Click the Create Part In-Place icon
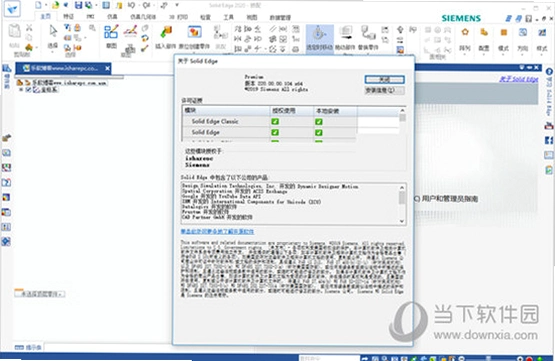The width and height of the screenshot is (555, 361). (194, 32)
